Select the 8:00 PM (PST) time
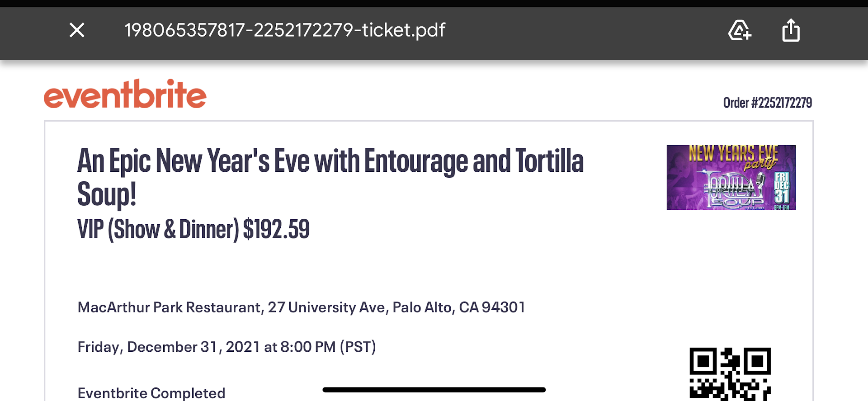 pos(328,347)
